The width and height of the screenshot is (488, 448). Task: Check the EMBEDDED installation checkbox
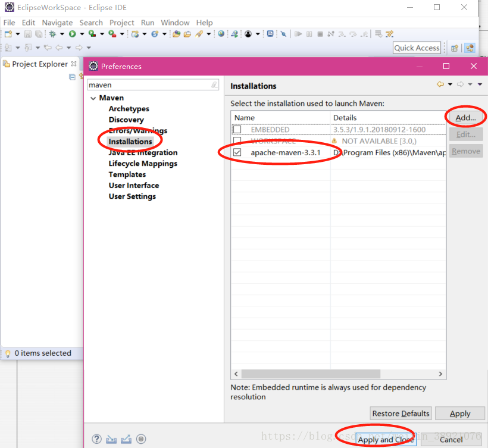(x=237, y=130)
